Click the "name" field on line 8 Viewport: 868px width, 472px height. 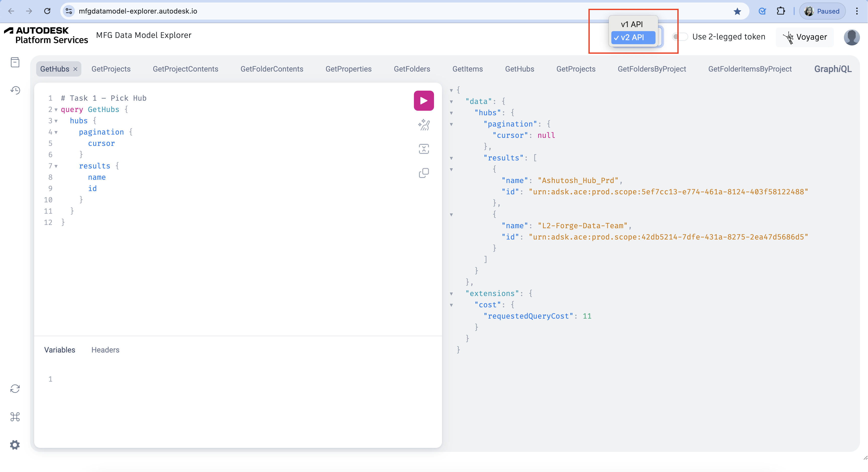(97, 177)
